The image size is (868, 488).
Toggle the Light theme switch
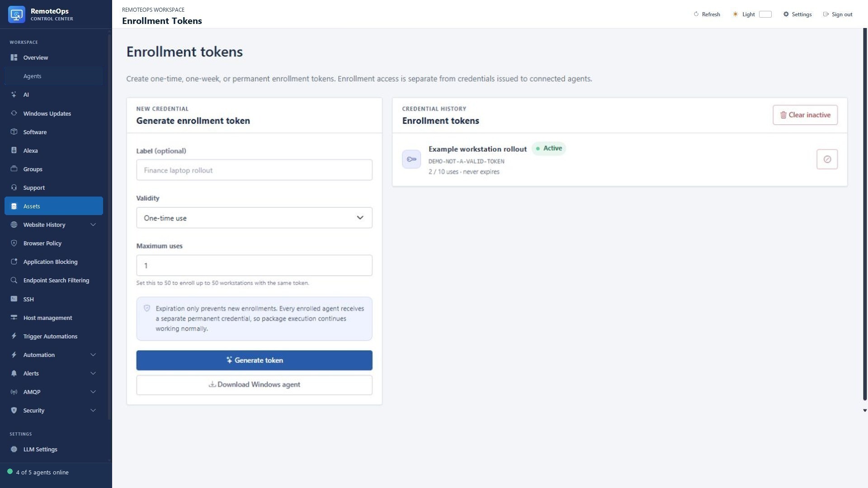tap(765, 14)
